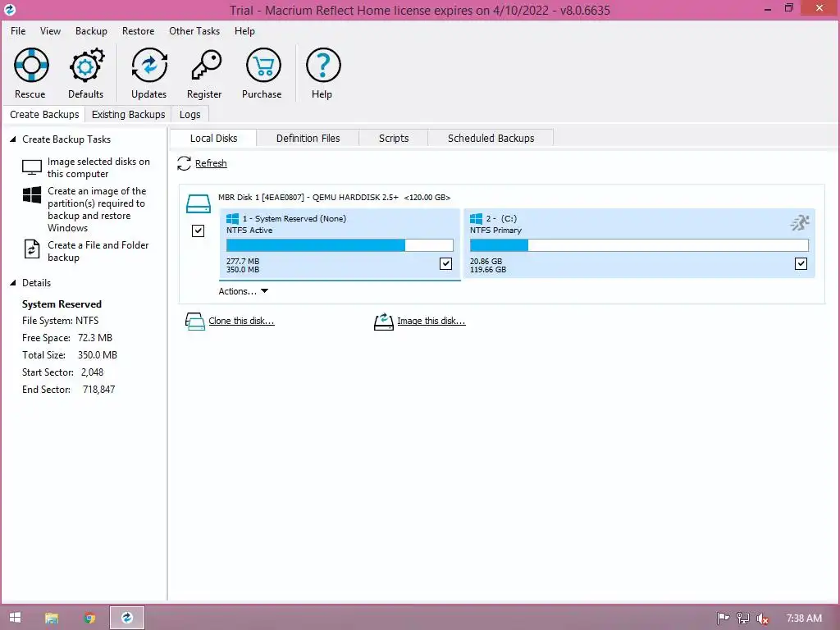Click Windows flag icon on C: partition

tap(477, 218)
